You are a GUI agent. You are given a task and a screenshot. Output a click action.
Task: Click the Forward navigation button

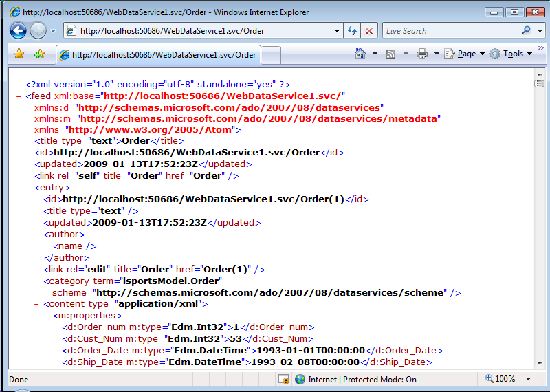[x=38, y=30]
